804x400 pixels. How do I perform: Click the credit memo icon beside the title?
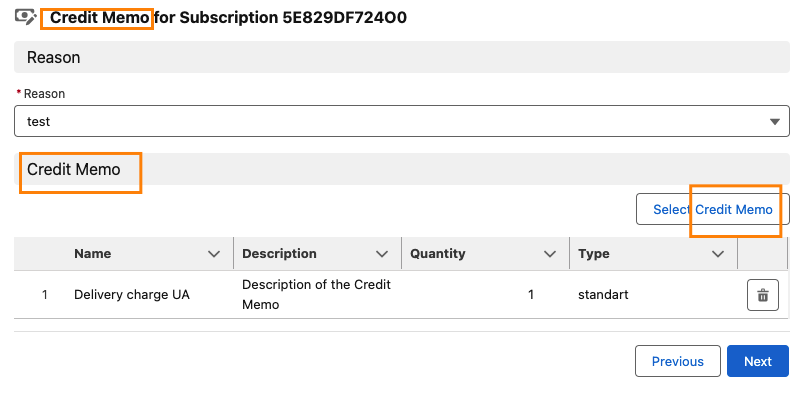coord(26,18)
